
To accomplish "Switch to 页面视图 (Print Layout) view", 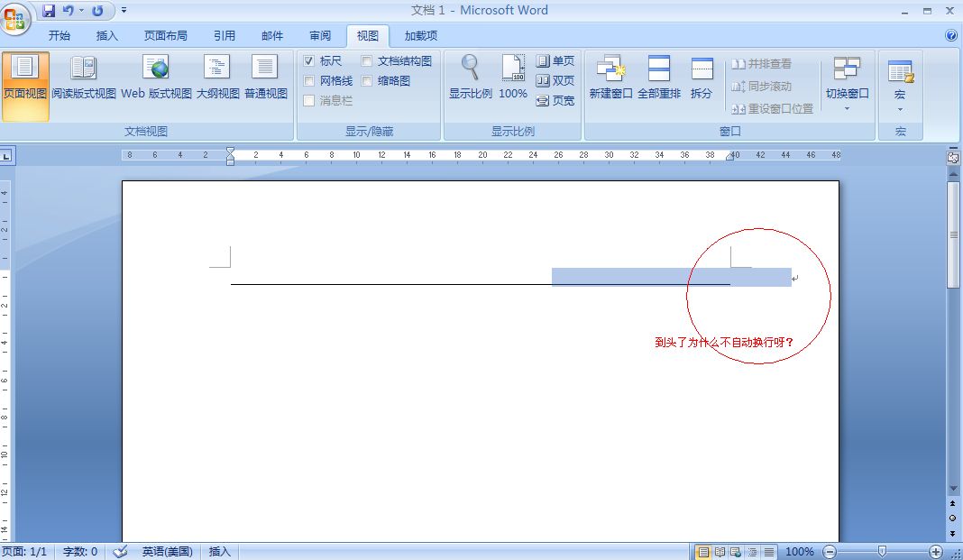I will [25, 86].
